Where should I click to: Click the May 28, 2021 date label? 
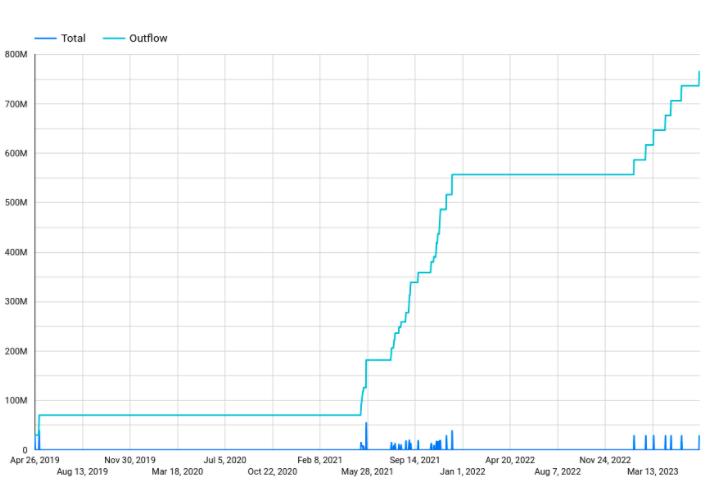[x=367, y=472]
